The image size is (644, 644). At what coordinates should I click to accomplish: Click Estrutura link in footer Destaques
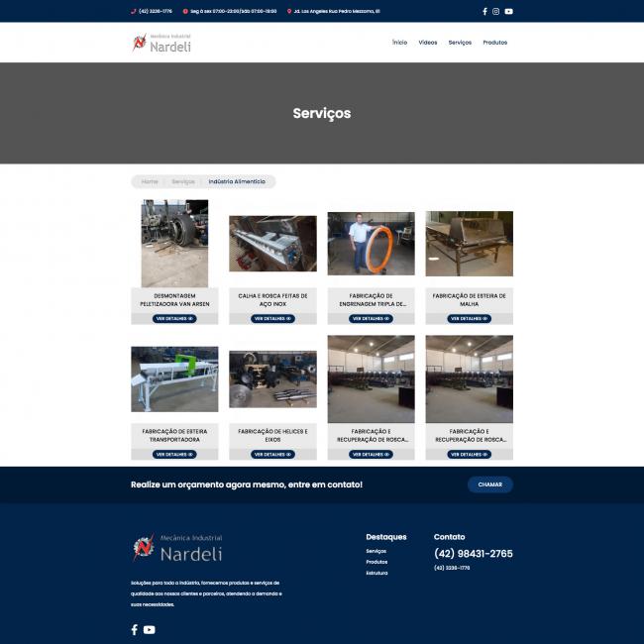pos(376,573)
